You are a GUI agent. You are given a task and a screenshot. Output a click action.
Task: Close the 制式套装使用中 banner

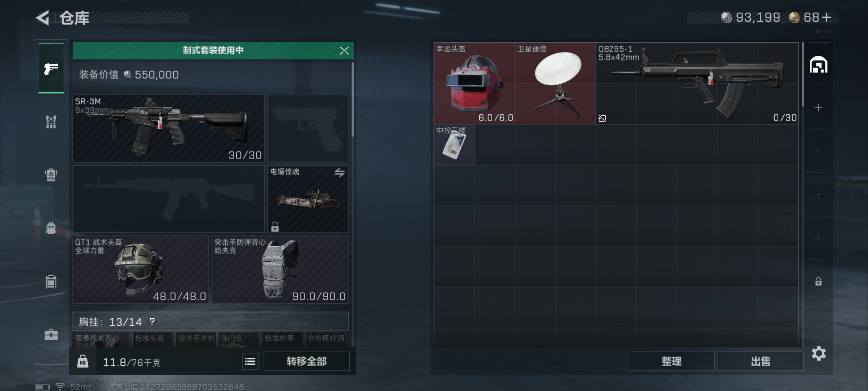pyautogui.click(x=344, y=50)
